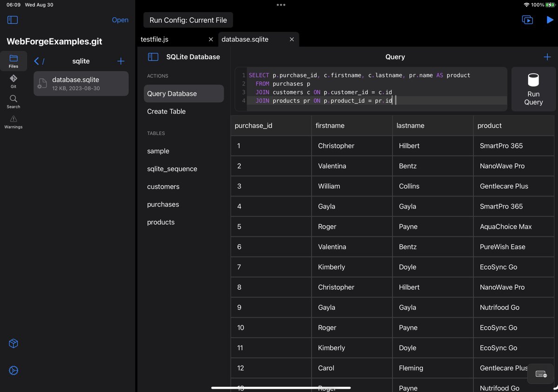Viewport: 558px width, 392px height.
Task: Toggle the SQLite Database sidebar icon
Action: click(153, 57)
